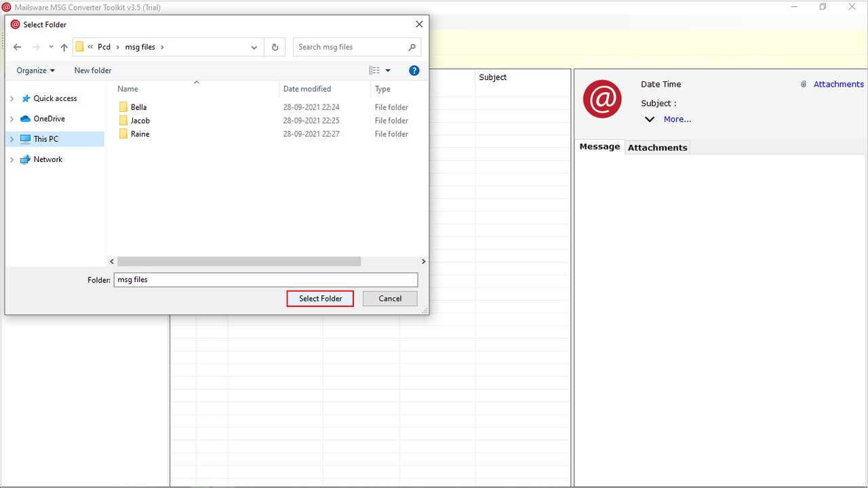The width and height of the screenshot is (868, 488).
Task: Click the date 28-09-2021 22:27
Action: 311,134
